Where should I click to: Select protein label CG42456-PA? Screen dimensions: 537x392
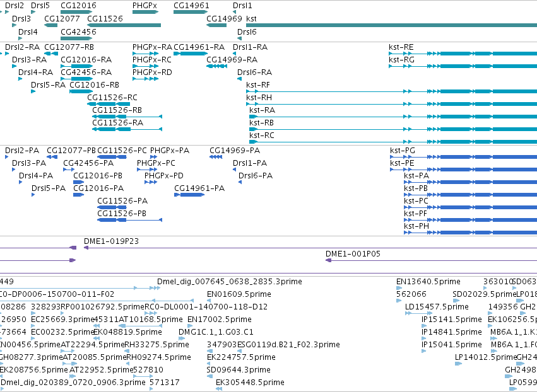click(88, 163)
